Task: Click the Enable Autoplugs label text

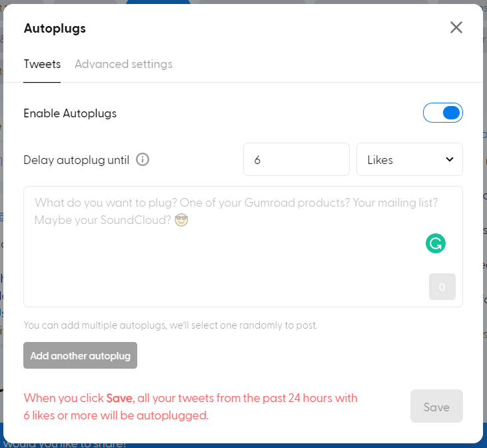Action: tap(70, 113)
